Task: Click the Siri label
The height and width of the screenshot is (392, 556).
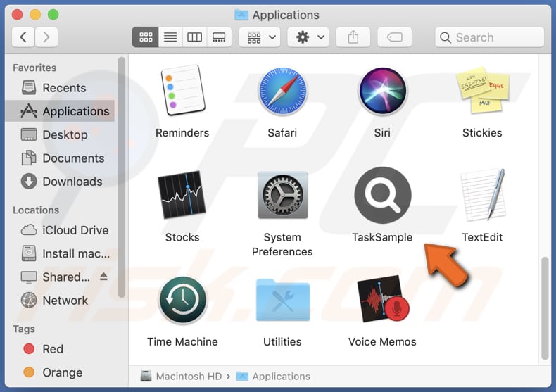Action: tap(382, 132)
